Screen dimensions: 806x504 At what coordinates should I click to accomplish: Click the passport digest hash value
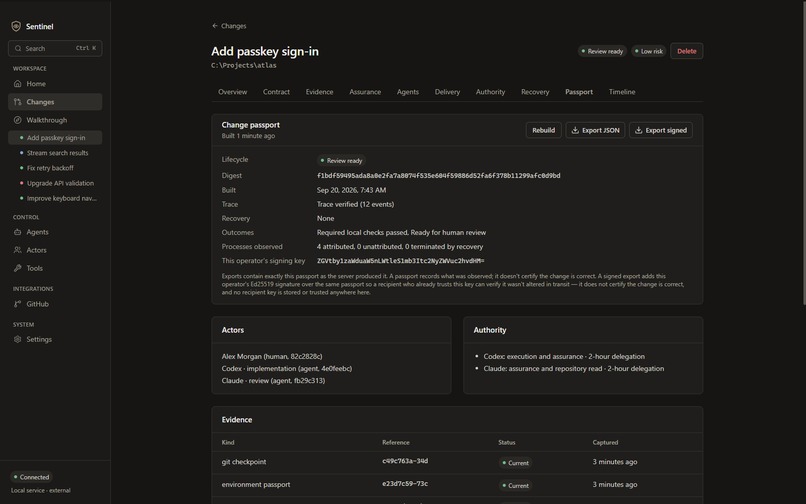tap(438, 176)
